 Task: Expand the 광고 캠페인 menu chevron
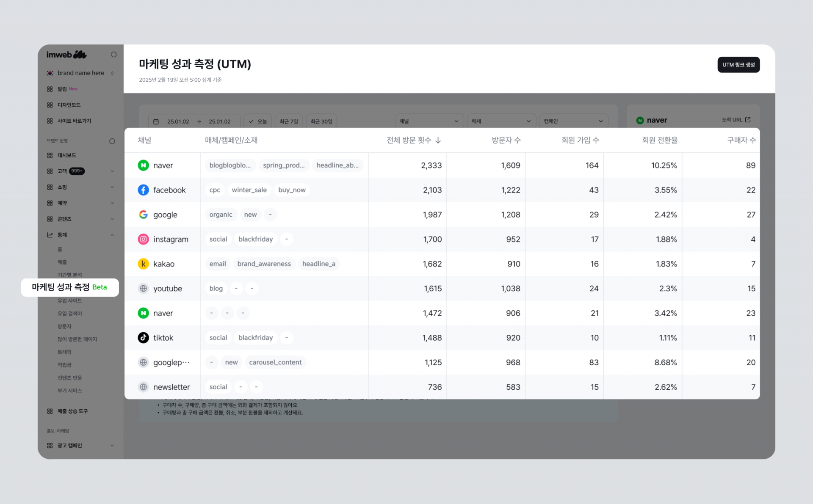tap(112, 446)
